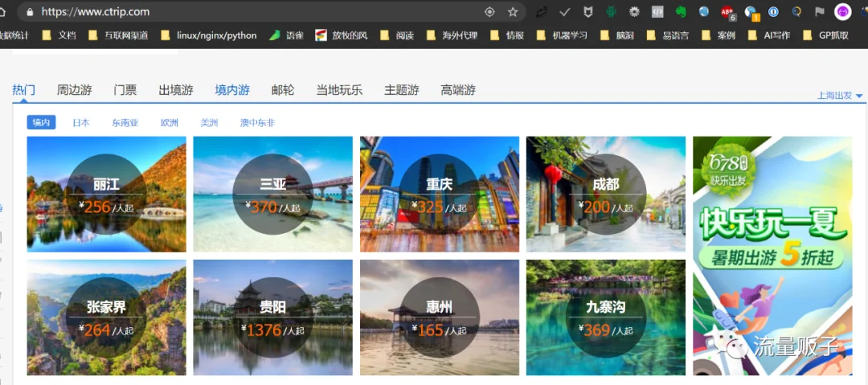Open the 贵阳 ¥1376 destination card

[x=273, y=317]
